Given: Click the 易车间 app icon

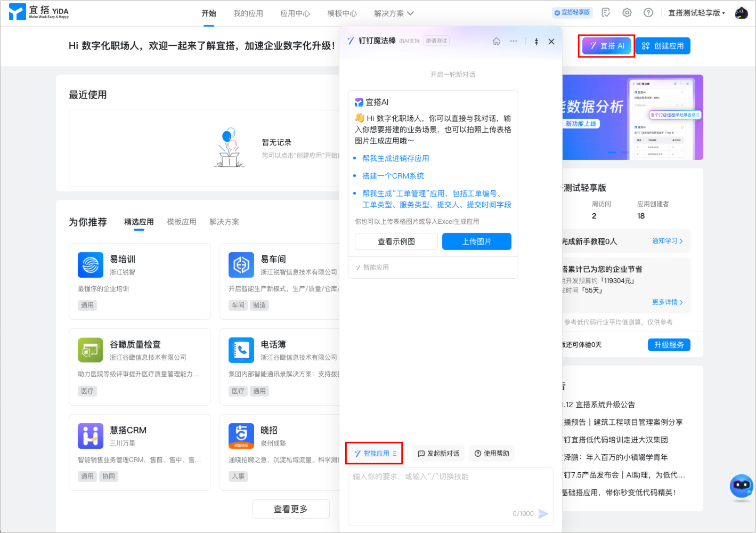Looking at the screenshot, I should (x=241, y=265).
